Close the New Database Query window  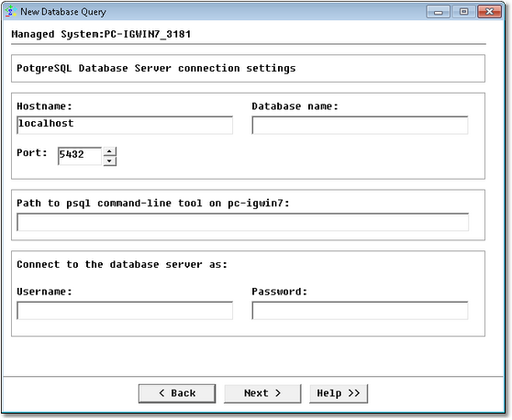(489, 12)
